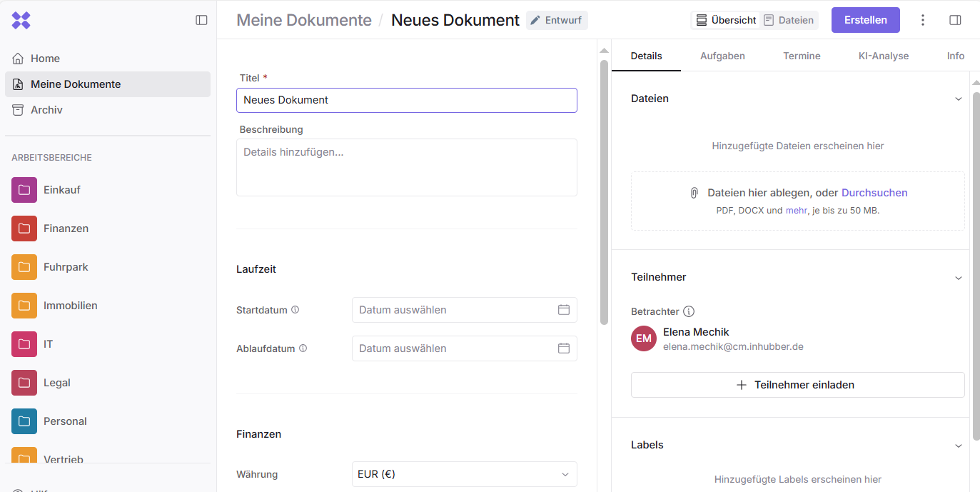Collapse the Dateien section
980x492 pixels.
pos(958,99)
